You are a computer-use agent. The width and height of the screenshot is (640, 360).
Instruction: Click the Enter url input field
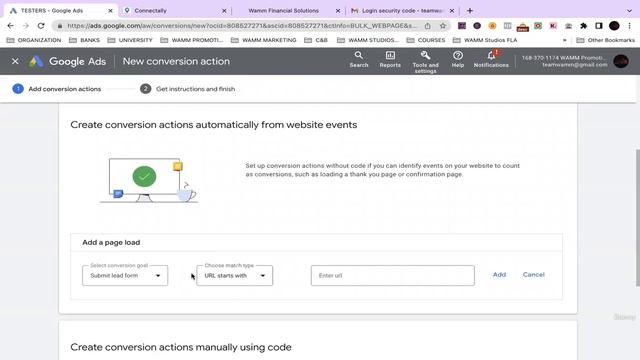coord(393,276)
